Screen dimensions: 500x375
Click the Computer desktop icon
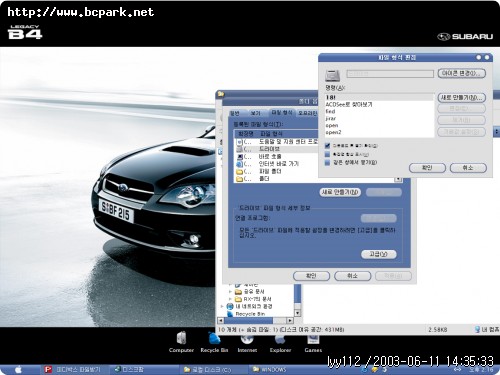point(181,342)
